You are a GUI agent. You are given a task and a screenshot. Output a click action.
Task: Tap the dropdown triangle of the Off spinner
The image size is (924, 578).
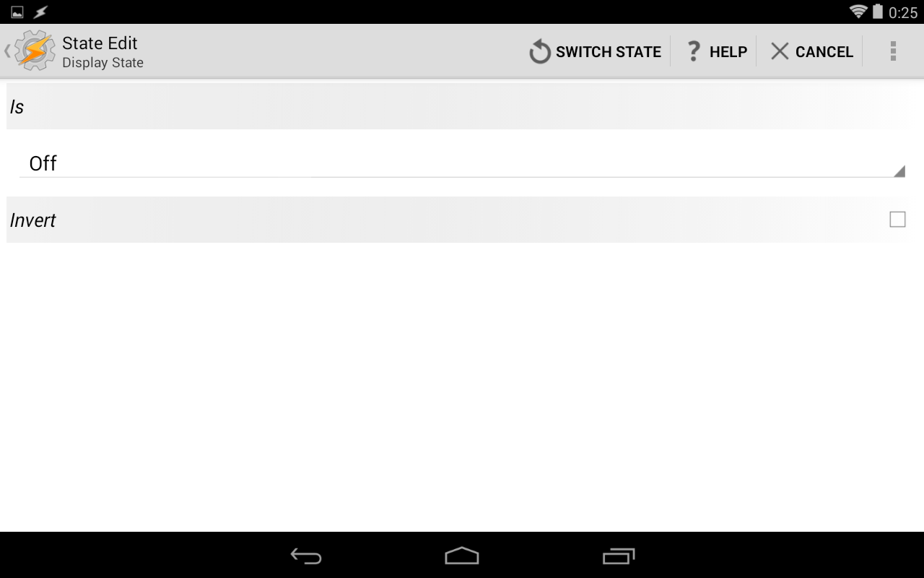[899, 171]
